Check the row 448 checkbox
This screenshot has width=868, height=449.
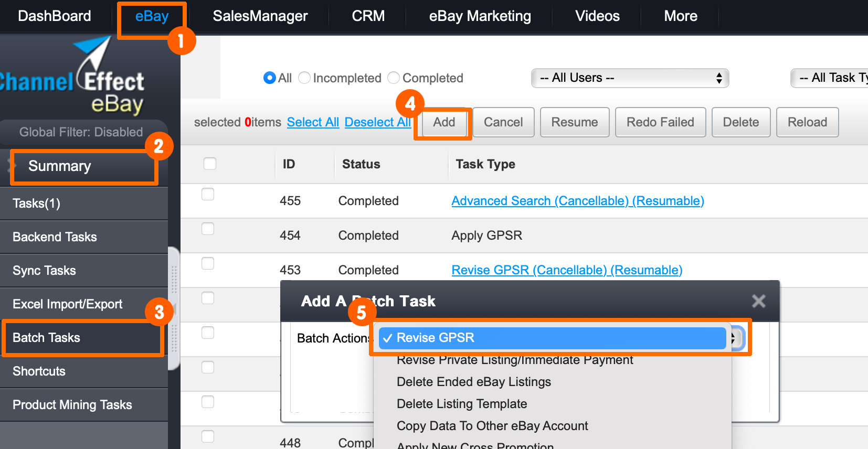[208, 436]
